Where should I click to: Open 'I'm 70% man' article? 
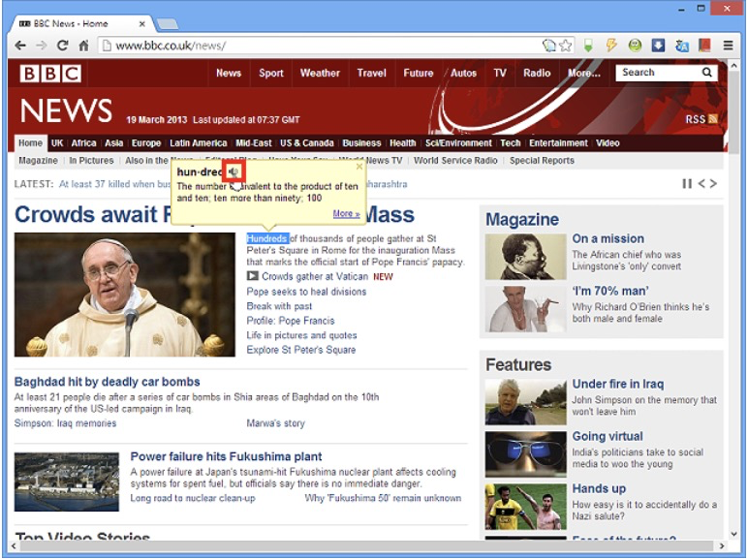(610, 291)
